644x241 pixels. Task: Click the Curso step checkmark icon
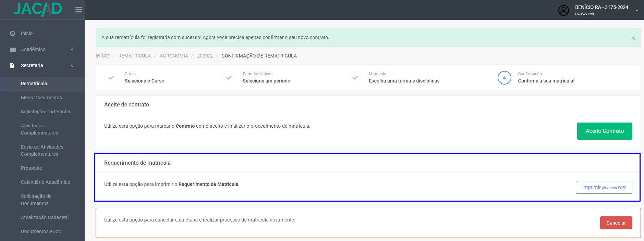(x=111, y=78)
